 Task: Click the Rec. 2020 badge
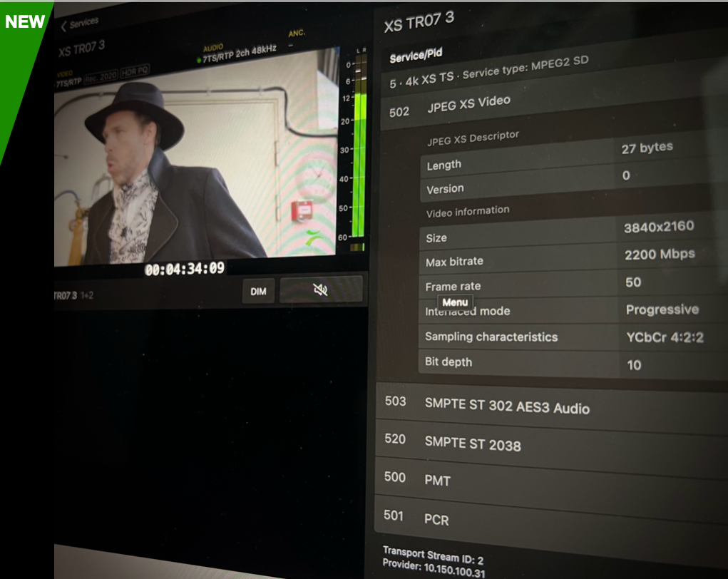[100, 76]
